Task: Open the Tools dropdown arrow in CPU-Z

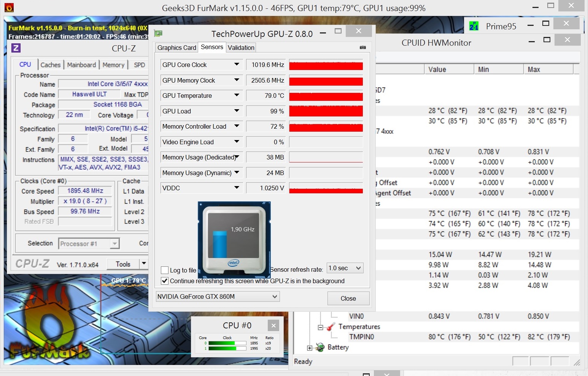Action: [x=144, y=263]
